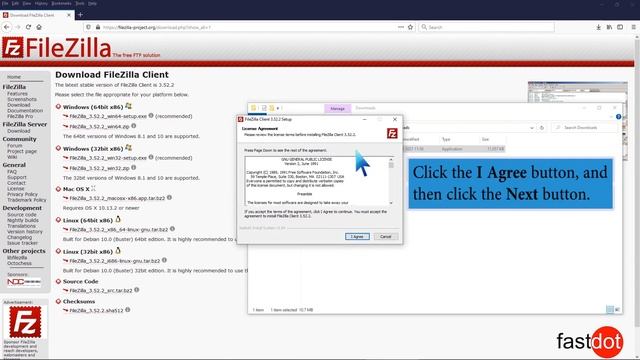This screenshot has width=640, height=360.
Task: Switch Explorer to large icons view
Action: 617,310
